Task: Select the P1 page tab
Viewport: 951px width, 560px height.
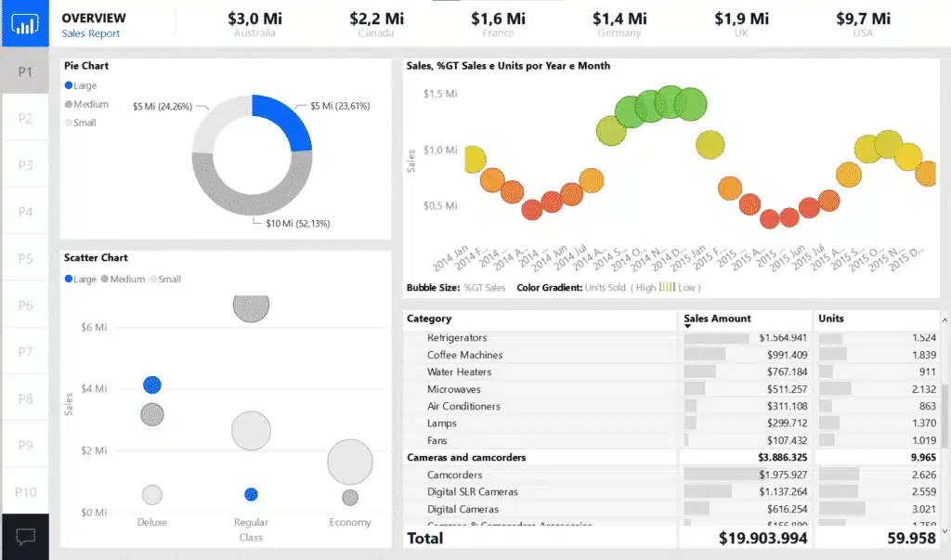Action: pyautogui.click(x=24, y=70)
